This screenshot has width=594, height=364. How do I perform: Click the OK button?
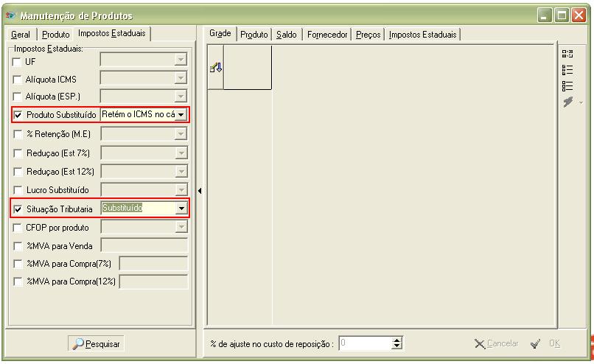[545, 343]
